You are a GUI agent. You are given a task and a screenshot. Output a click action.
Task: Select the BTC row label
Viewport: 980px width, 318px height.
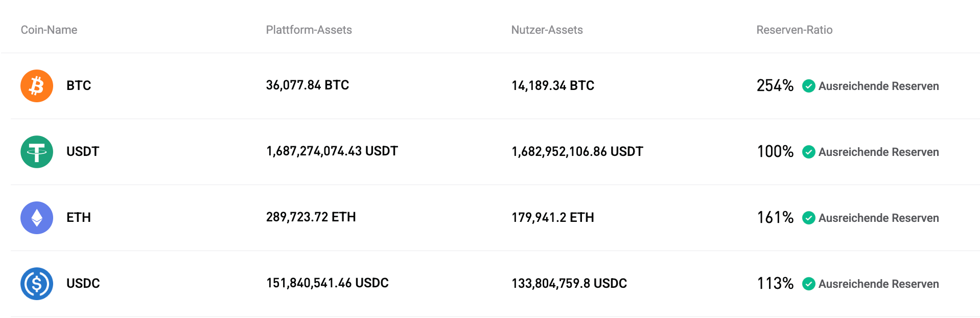coord(78,86)
